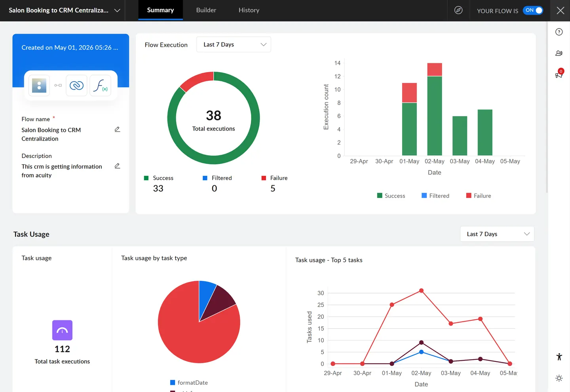570x392 pixels.
Task: Click the 02-May red line point
Action: (421, 291)
